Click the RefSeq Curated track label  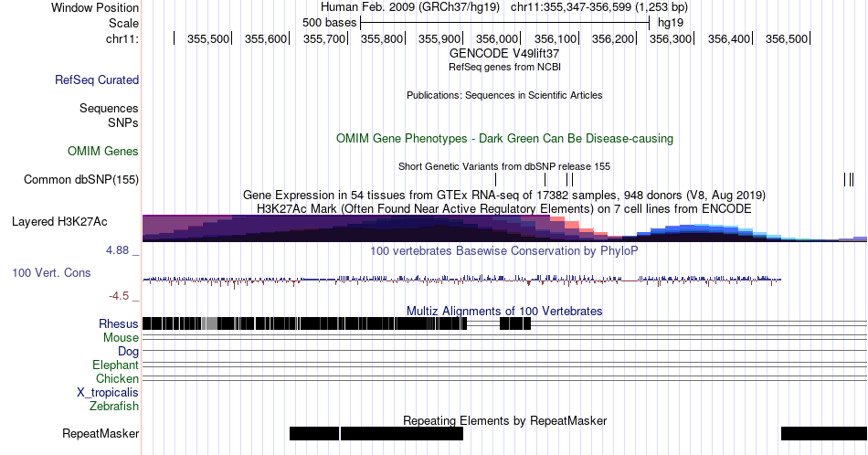(x=97, y=79)
